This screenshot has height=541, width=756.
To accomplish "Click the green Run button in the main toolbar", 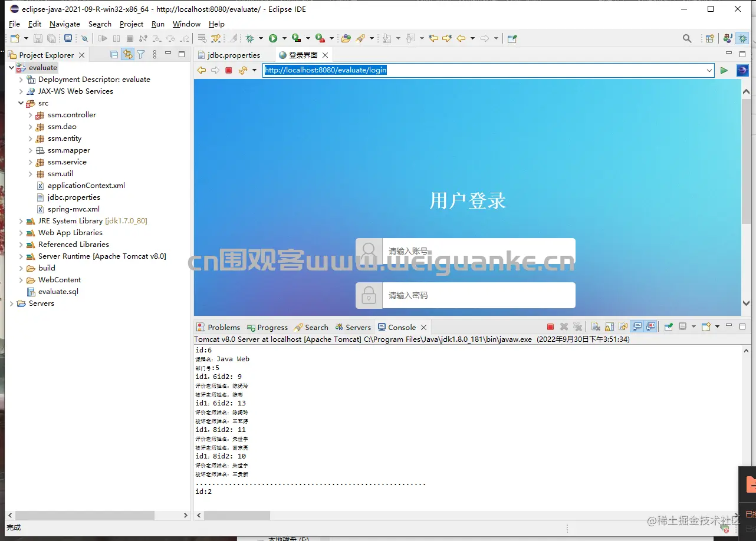I will click(273, 38).
